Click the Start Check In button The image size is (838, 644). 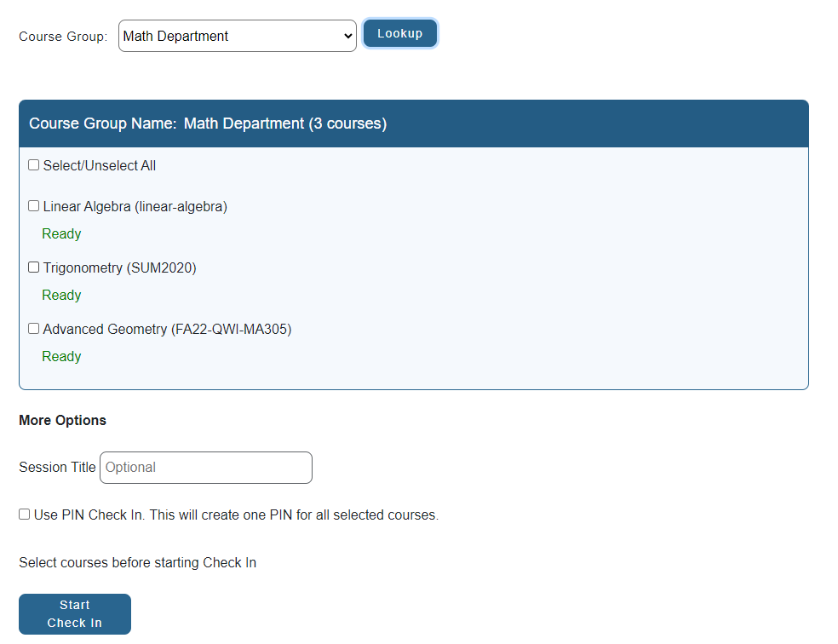(75, 614)
